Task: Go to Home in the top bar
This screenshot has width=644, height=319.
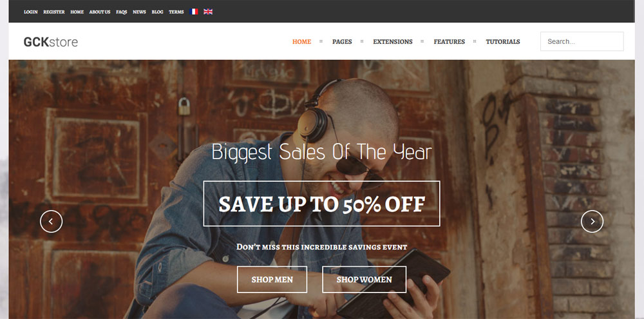Action: click(77, 12)
